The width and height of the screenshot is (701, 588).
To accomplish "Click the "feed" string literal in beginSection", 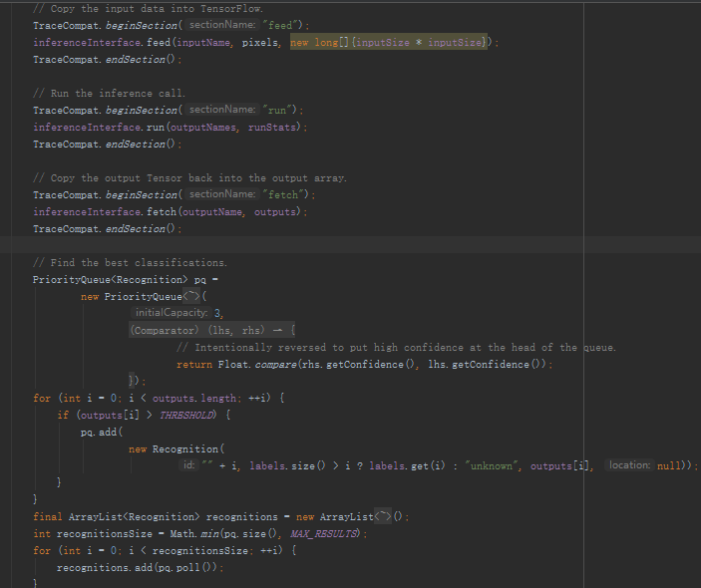I will pyautogui.click(x=282, y=25).
